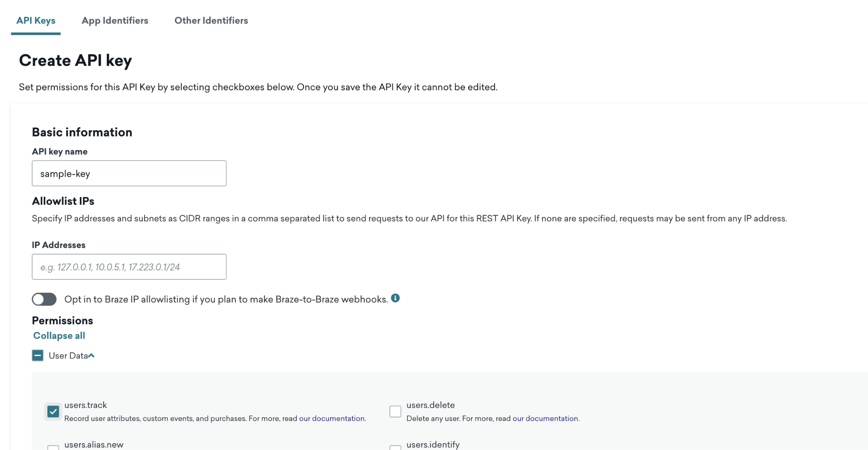The image size is (868, 450).
Task: Uncheck the users.track permission checkbox
Action: pyautogui.click(x=53, y=411)
